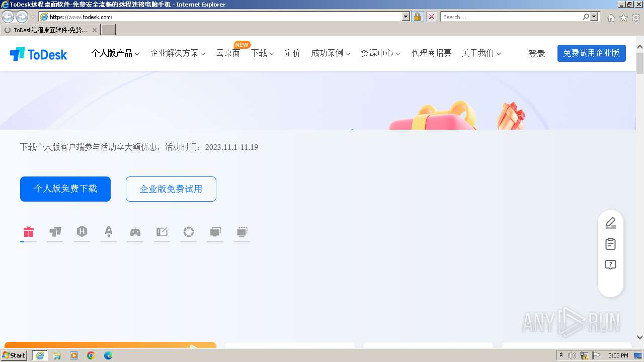Open Favorites star icon
Viewport: 644px width, 362px height.
pyautogui.click(x=623, y=18)
